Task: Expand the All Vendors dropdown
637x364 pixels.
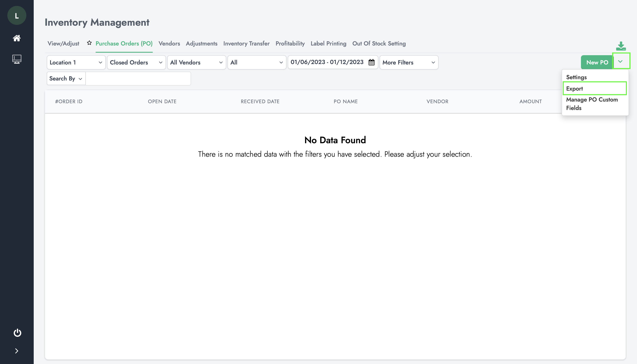Action: tap(197, 63)
